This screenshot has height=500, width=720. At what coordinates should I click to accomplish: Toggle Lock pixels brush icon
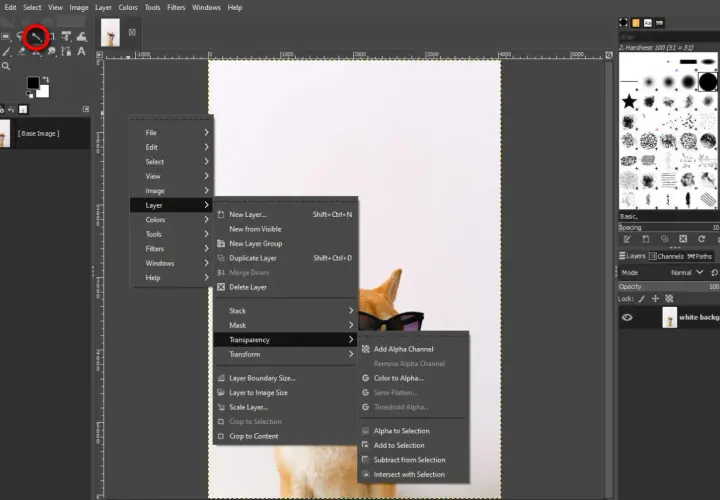tap(642, 298)
